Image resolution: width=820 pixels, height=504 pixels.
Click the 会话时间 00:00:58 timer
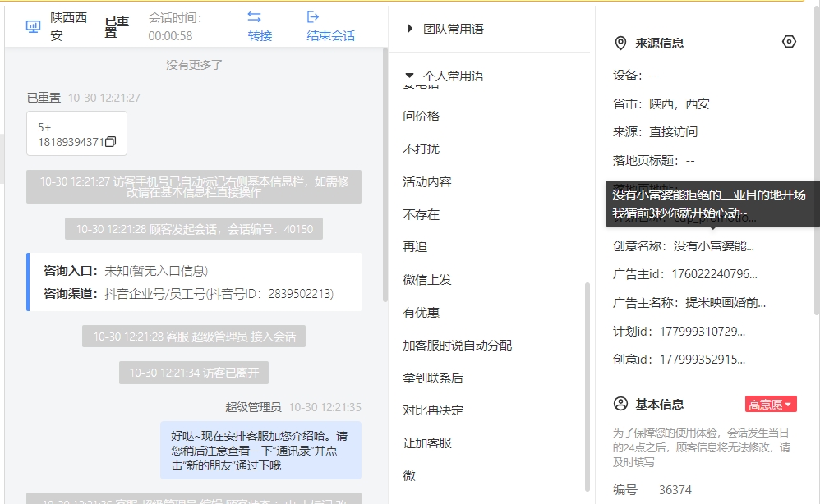pos(175,26)
